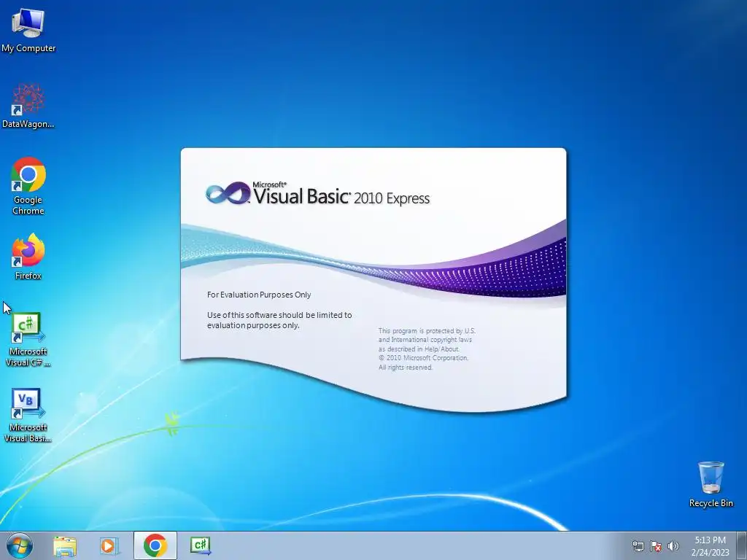Click the '© 2010 Microsoft Corporation' copyright text
747x560 pixels.
(x=424, y=357)
